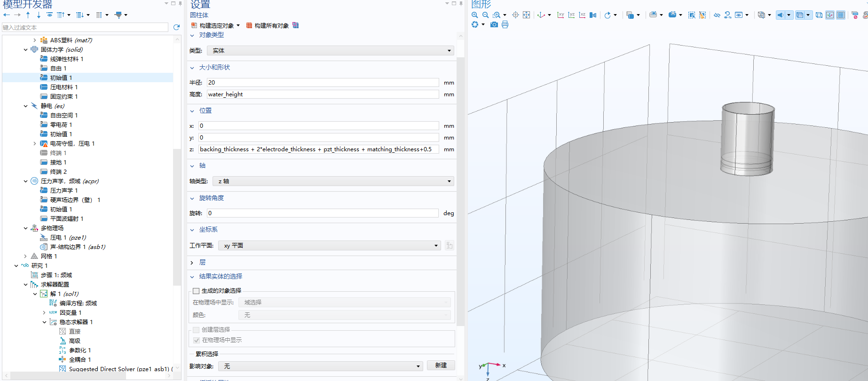The height and width of the screenshot is (381, 868).
Task: Collapse the 旋转角度 section
Action: coord(192,198)
